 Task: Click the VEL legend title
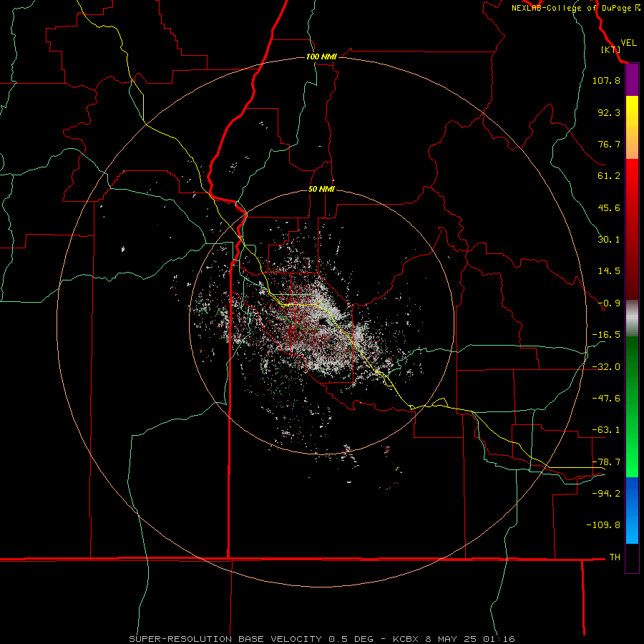click(x=628, y=43)
